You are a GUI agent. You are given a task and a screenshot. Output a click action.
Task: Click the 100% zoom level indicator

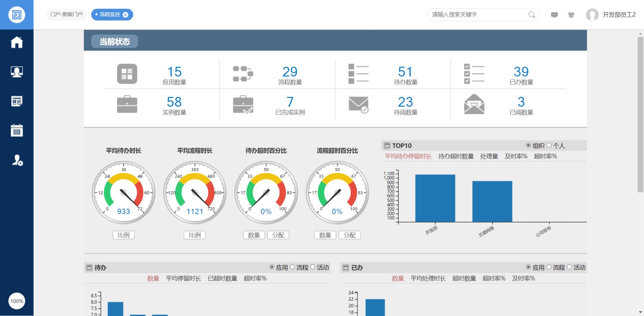(x=17, y=301)
